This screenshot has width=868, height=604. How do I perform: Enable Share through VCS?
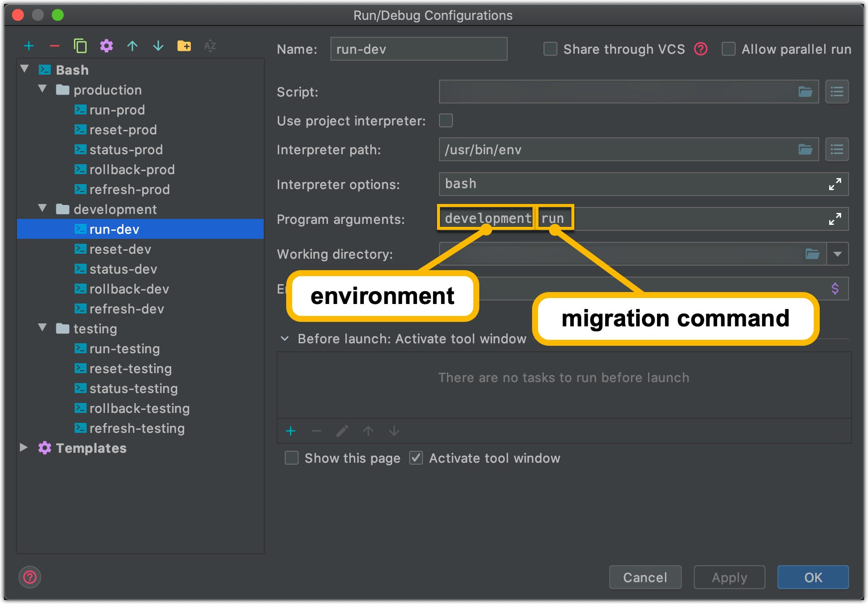[x=550, y=49]
